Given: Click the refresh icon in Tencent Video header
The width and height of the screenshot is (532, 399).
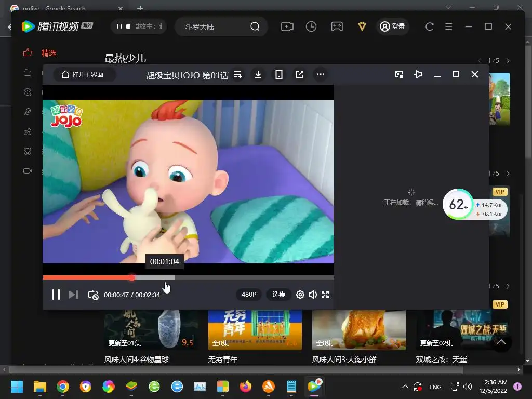Looking at the screenshot, I should (x=429, y=26).
